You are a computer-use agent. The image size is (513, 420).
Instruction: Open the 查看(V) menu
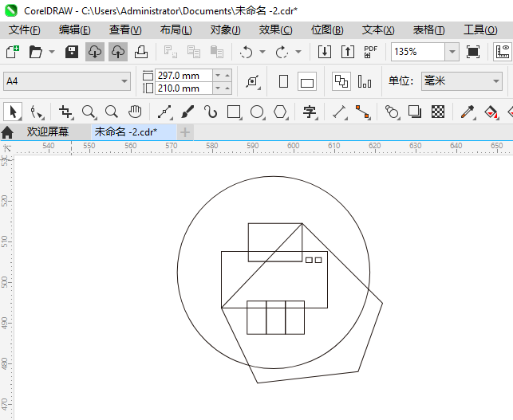tap(125, 30)
